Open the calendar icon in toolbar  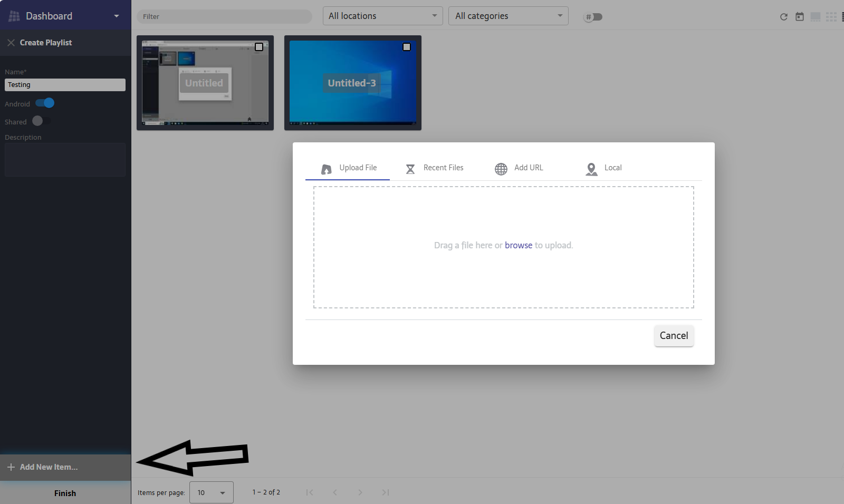[x=800, y=17]
